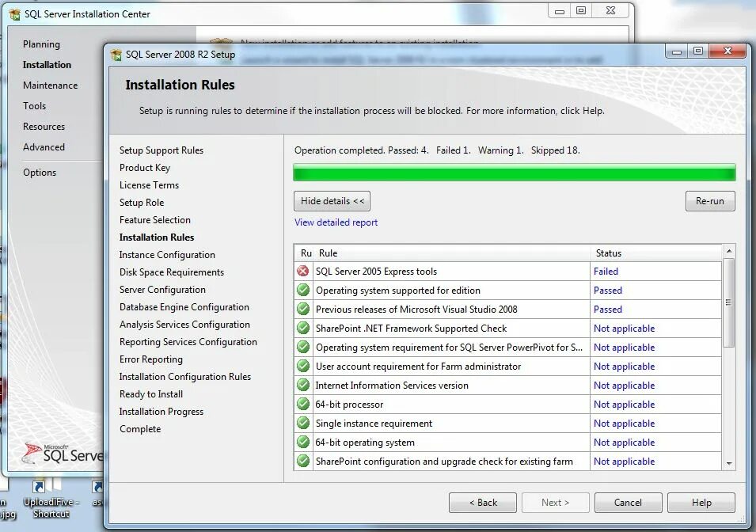Select Maintenance in Installation Center sidebar
756x532 pixels.
coord(50,85)
